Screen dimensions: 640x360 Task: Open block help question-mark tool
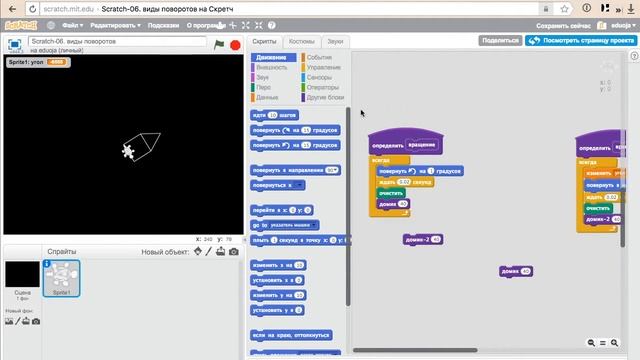pos(272,25)
